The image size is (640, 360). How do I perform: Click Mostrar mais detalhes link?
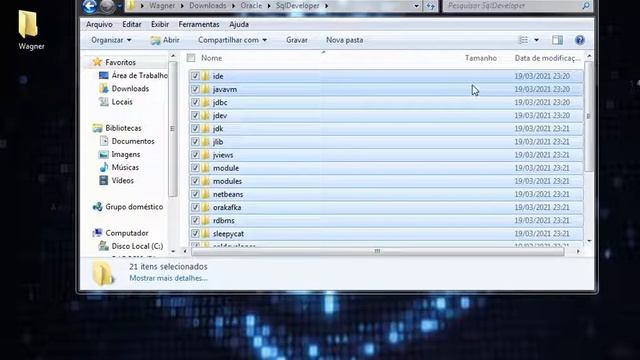168,278
